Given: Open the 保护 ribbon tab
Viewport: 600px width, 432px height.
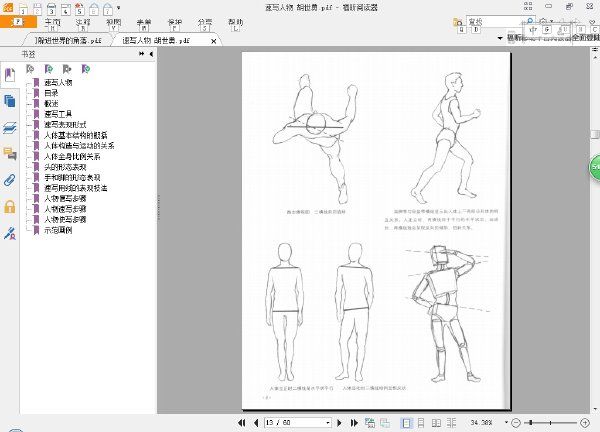Looking at the screenshot, I should (174, 22).
